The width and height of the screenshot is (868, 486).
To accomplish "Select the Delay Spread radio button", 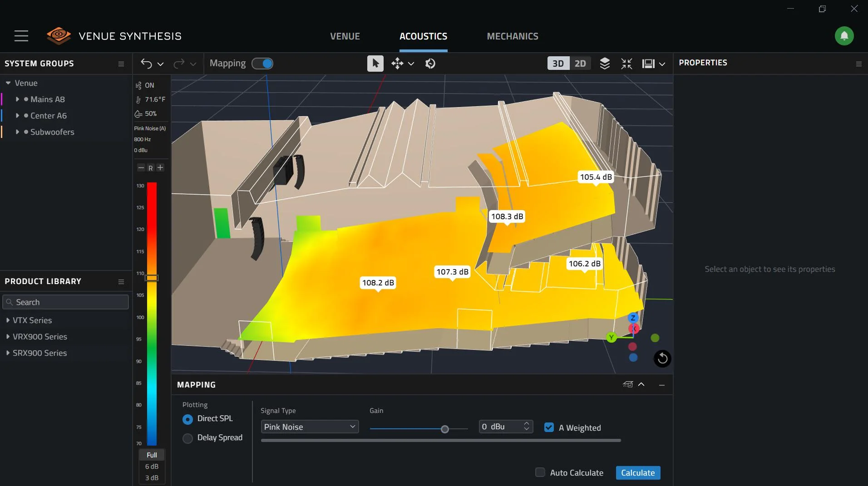I will point(187,438).
